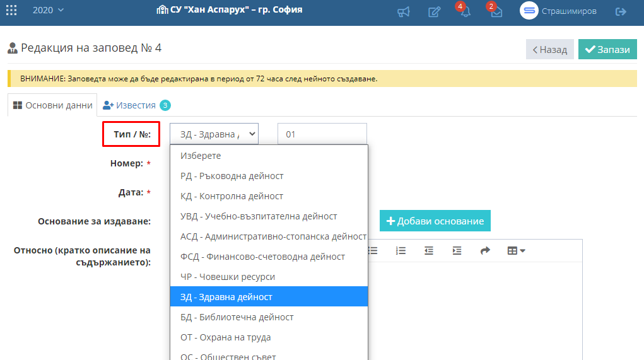This screenshot has height=360, width=644.
Task: Open the edit note icon in header
Action: pos(434,11)
